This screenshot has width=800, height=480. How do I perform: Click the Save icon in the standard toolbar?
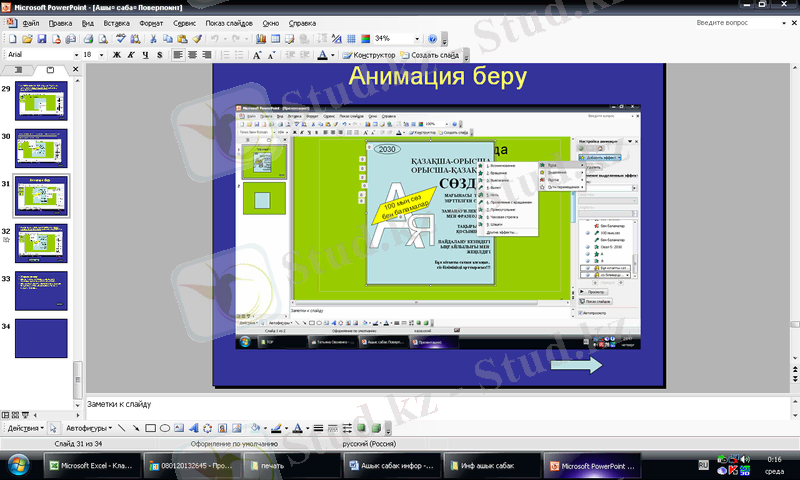pyautogui.click(x=42, y=39)
